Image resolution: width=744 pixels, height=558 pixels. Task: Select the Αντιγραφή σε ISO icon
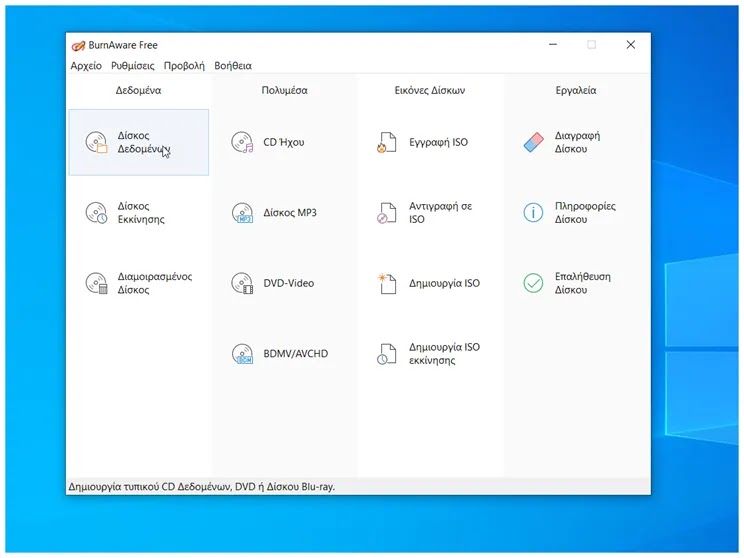point(387,213)
